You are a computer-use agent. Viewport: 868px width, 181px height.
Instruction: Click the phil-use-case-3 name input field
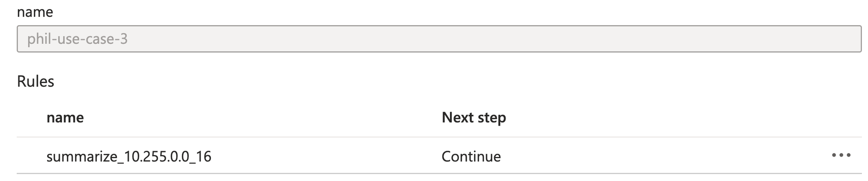tap(439, 39)
